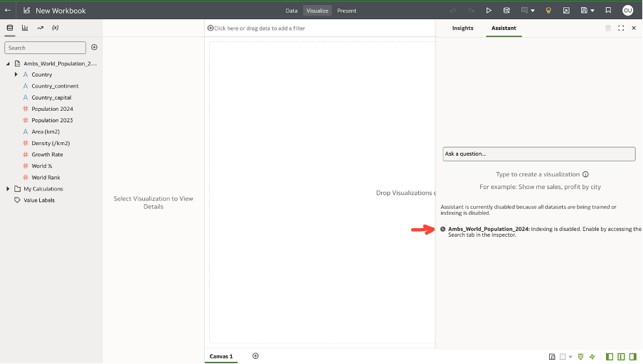Open the OU user avatar menu
Image resolution: width=643 pixels, height=364 pixels.
pyautogui.click(x=628, y=11)
